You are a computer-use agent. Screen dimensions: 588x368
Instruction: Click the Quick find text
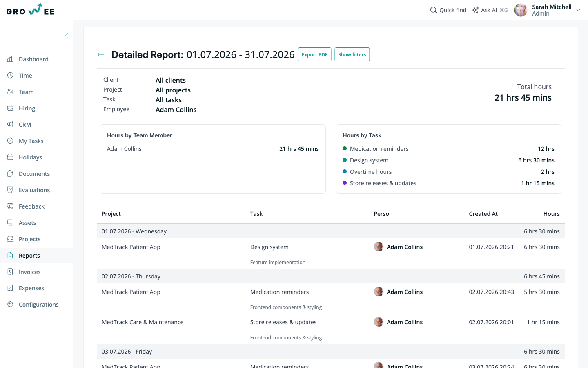click(453, 10)
